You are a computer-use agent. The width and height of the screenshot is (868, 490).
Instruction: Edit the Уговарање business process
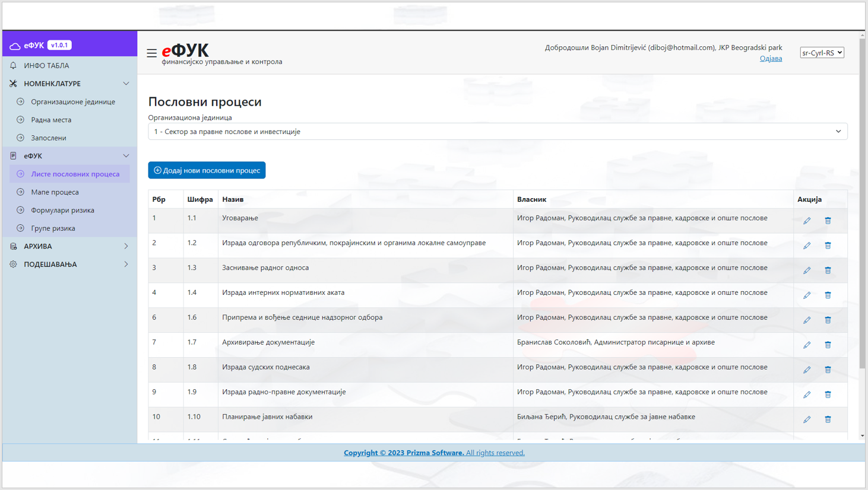click(x=807, y=220)
